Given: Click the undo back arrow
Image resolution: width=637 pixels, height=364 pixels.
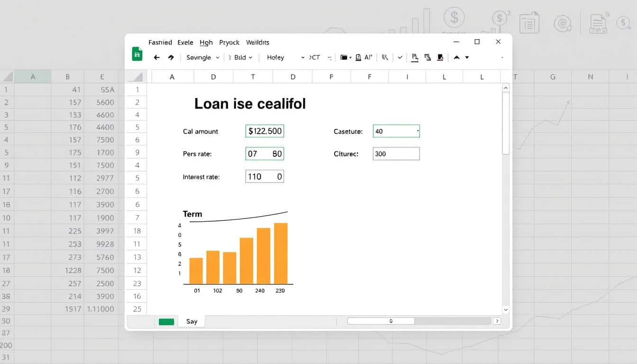Looking at the screenshot, I should tap(157, 57).
